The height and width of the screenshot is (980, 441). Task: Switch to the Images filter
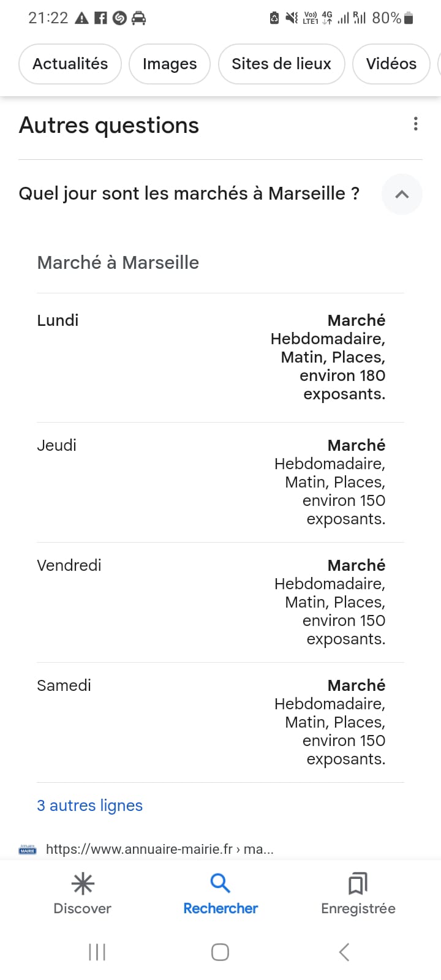click(x=170, y=64)
